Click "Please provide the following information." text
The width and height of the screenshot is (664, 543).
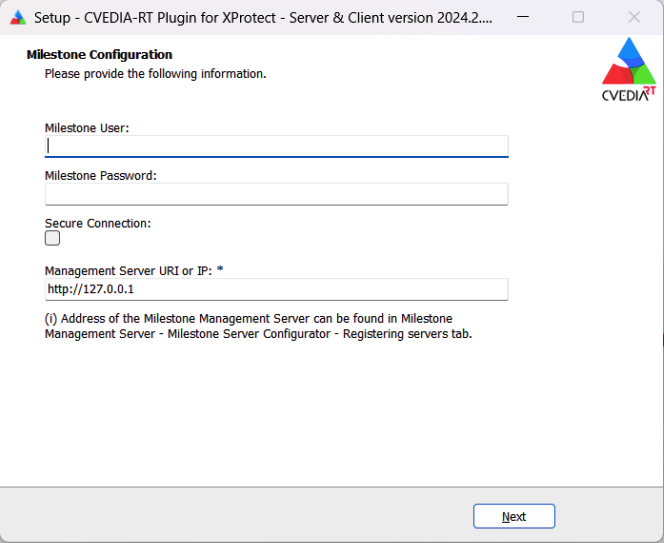coord(155,74)
